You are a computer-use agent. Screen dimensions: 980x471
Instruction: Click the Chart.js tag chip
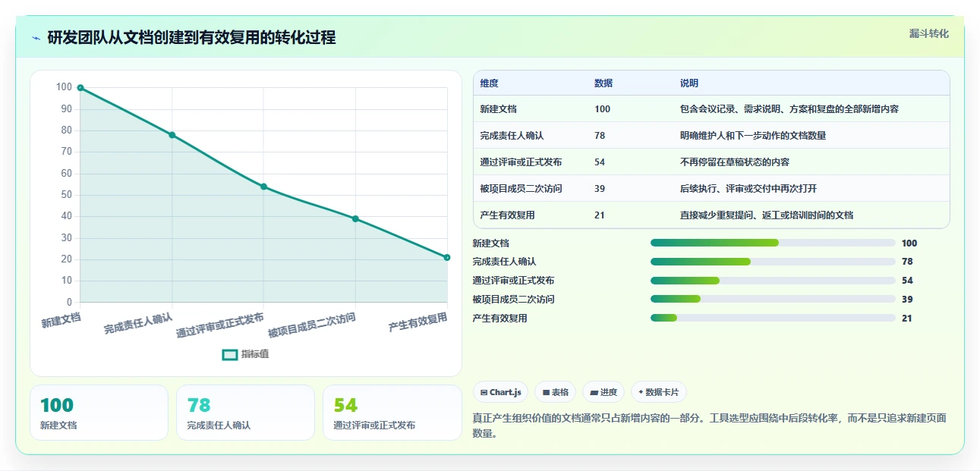click(501, 392)
